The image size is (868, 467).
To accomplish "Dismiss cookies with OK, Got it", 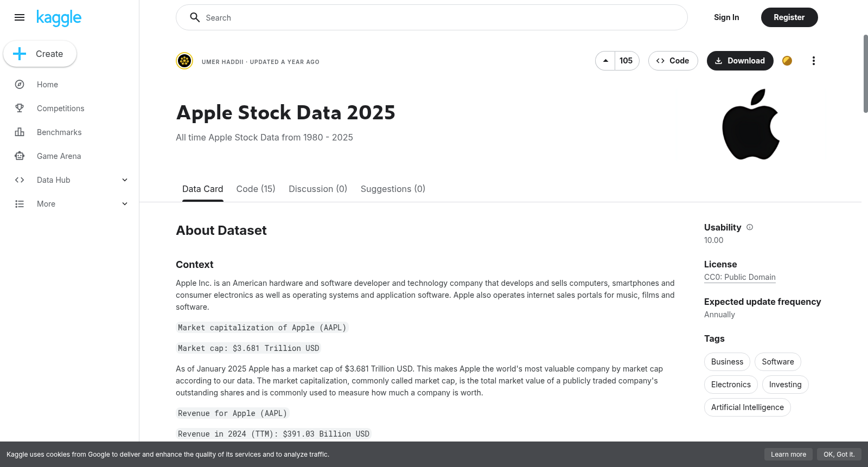I will point(839,455).
